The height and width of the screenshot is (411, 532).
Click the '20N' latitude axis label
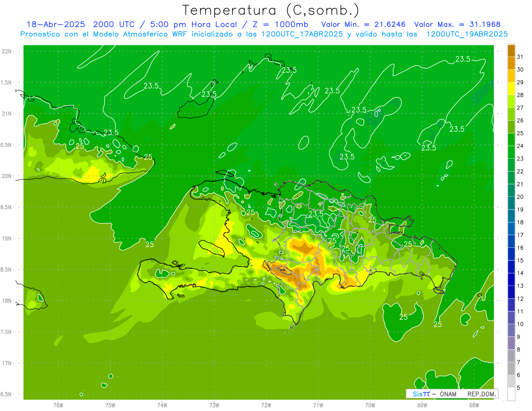[7, 176]
